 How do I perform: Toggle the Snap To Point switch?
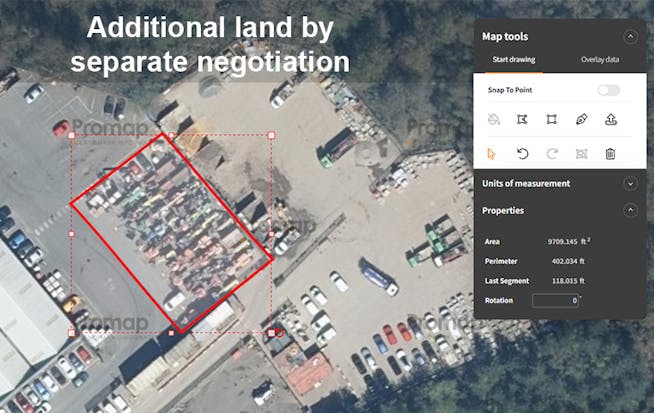[609, 90]
